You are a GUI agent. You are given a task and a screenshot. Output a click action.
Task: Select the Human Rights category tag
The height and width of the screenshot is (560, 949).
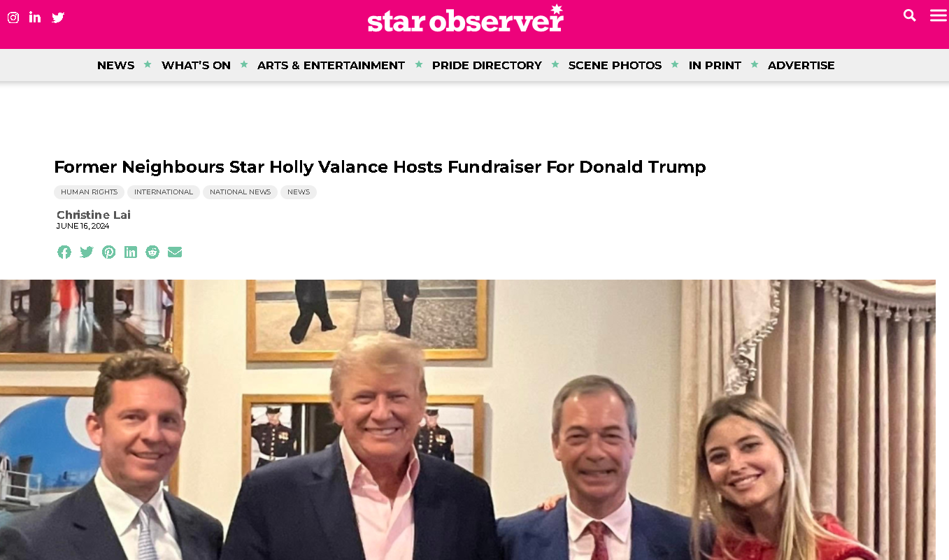[89, 192]
